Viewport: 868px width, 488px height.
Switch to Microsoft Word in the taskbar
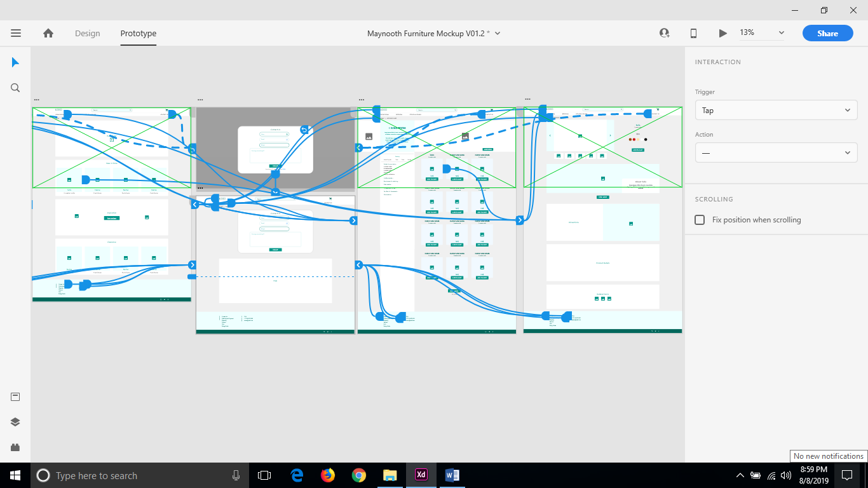click(x=452, y=475)
